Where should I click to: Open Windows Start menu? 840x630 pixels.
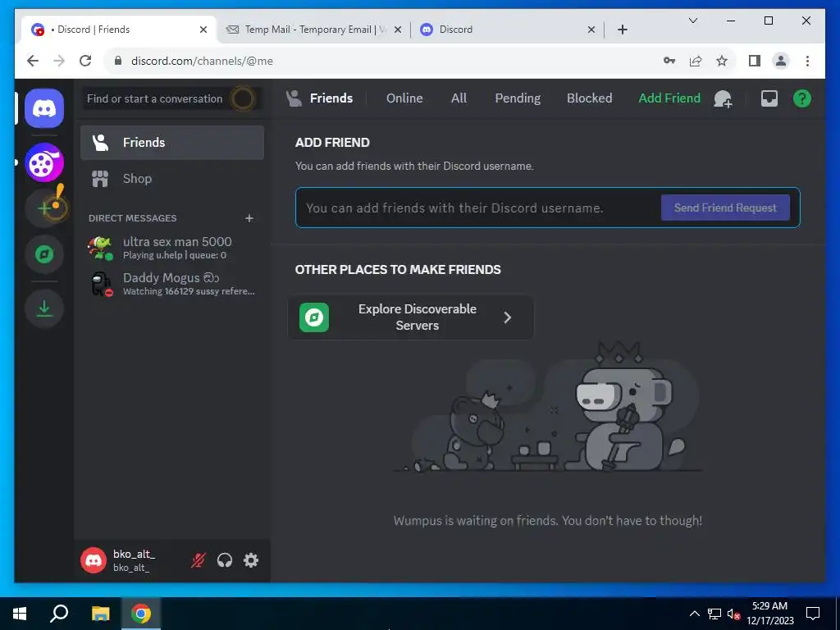[x=20, y=614]
